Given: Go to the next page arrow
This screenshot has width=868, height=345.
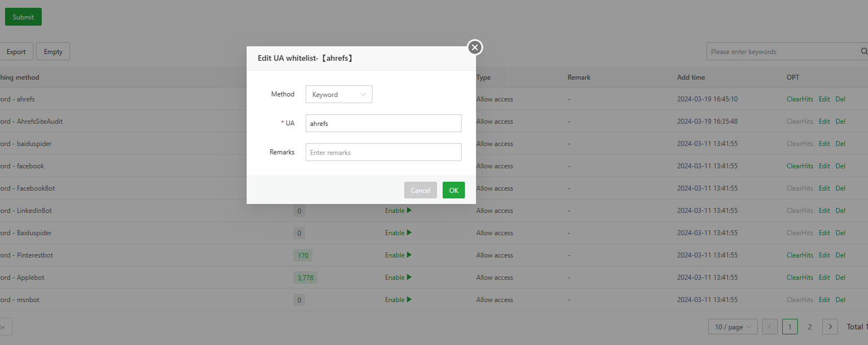Looking at the screenshot, I should point(830,327).
